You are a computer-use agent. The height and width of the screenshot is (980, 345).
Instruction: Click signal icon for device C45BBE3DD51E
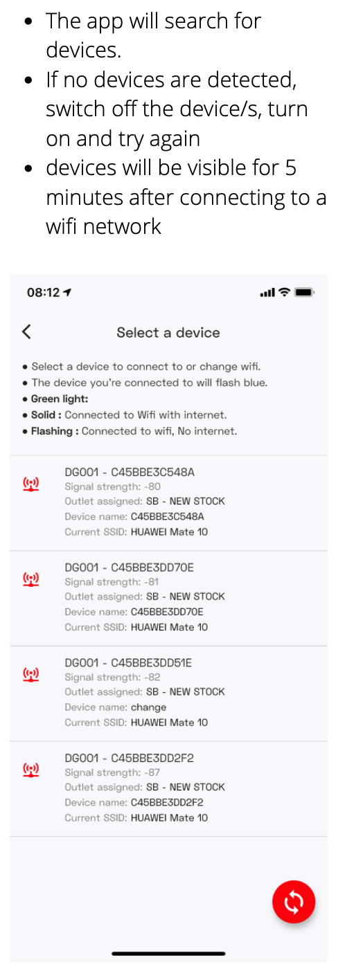(31, 674)
